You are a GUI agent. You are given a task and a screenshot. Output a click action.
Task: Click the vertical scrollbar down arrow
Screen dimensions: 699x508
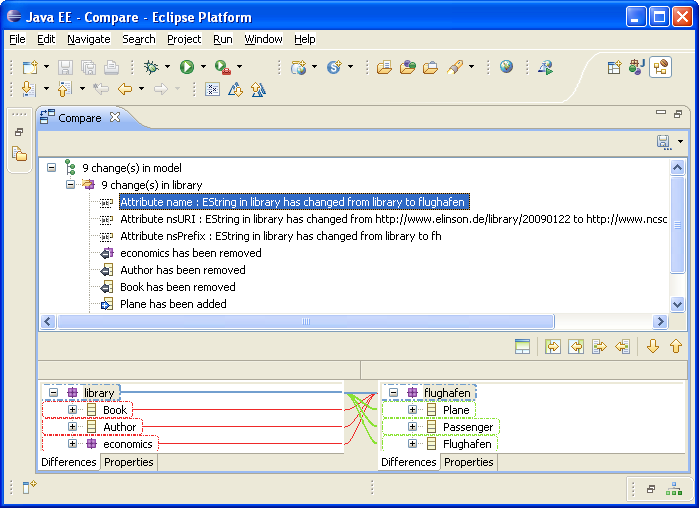677,305
